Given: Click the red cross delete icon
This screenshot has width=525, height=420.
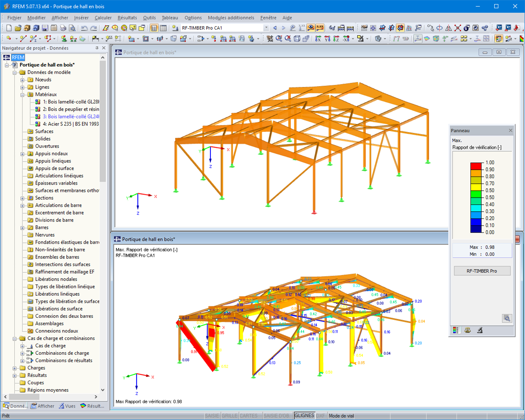Looking at the screenshot, I should 458,28.
